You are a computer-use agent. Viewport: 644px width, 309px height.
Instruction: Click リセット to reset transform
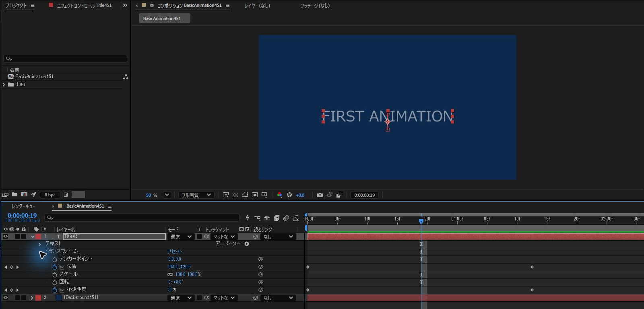pos(175,251)
